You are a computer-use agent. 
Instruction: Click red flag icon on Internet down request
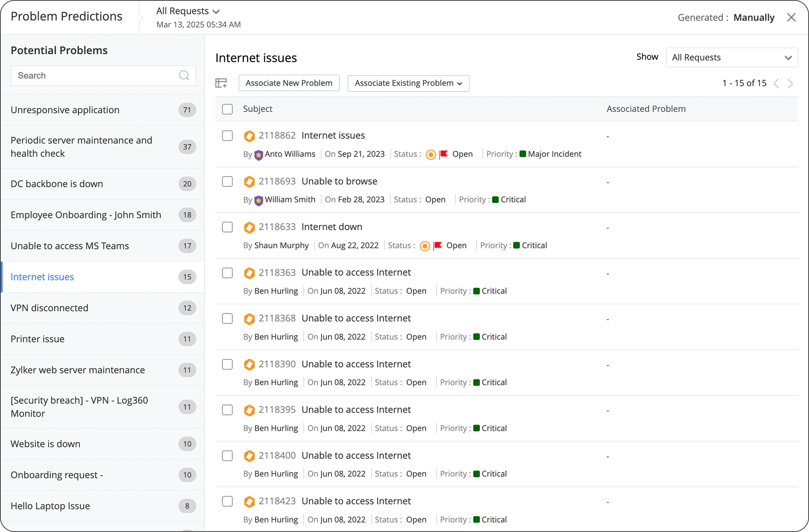[438, 245]
